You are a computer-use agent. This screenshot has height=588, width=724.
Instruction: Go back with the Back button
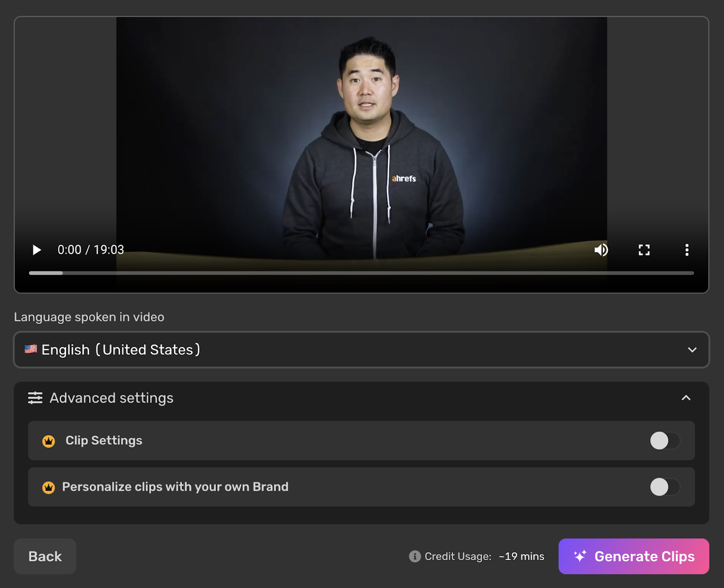coord(45,556)
